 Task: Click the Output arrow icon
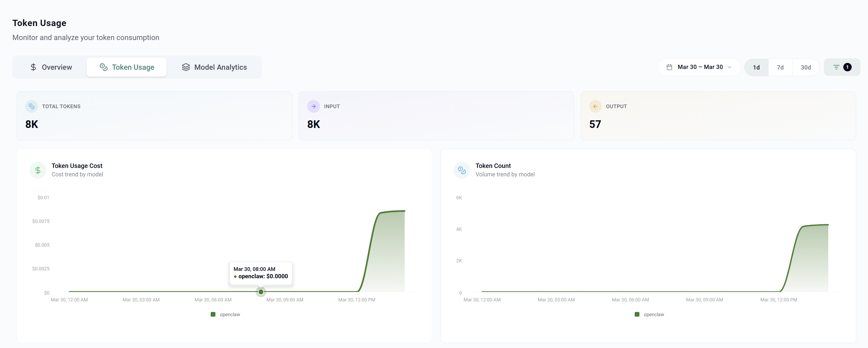pyautogui.click(x=595, y=106)
